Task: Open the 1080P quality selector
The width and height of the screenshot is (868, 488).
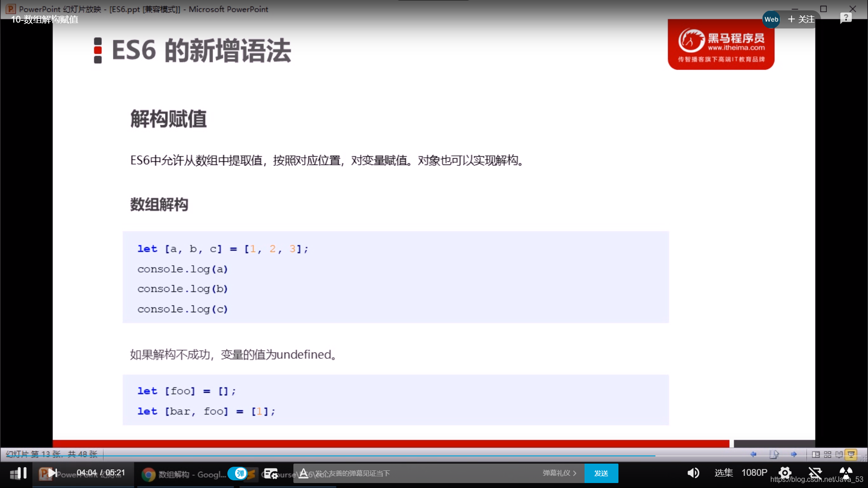Action: click(754, 473)
